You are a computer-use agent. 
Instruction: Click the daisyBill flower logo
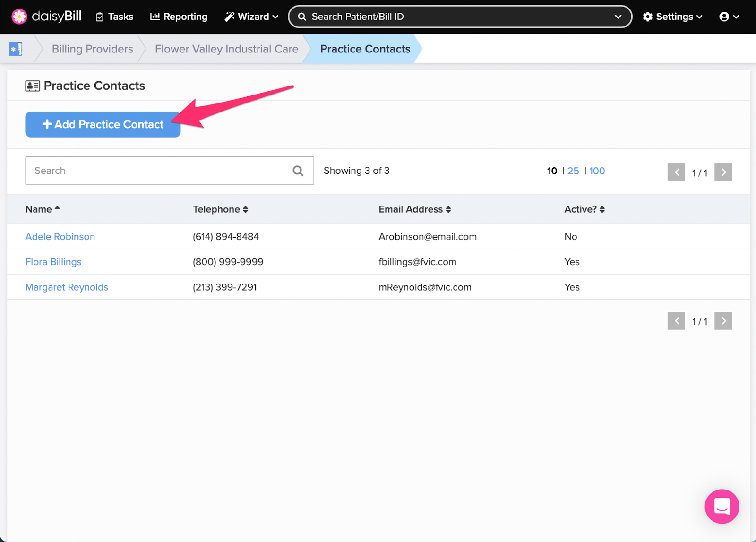coord(19,17)
